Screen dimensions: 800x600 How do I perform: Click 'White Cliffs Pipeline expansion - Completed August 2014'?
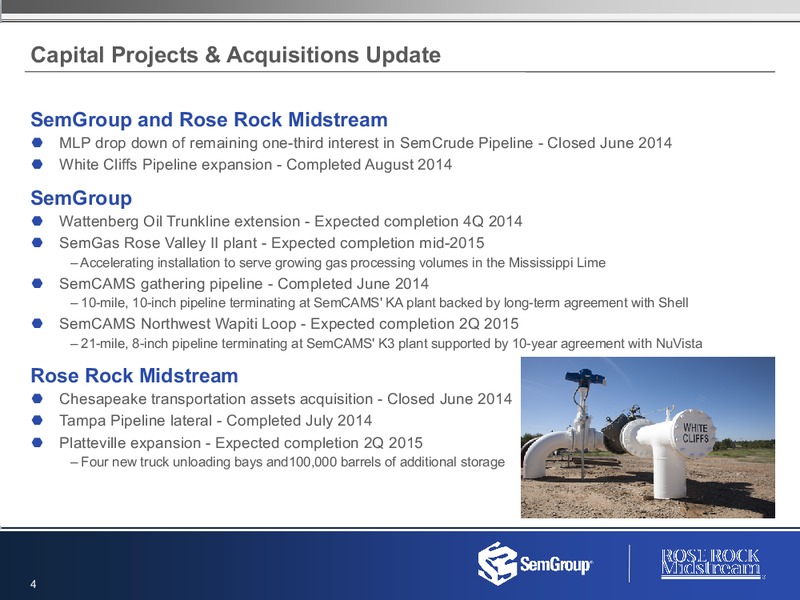(255, 164)
